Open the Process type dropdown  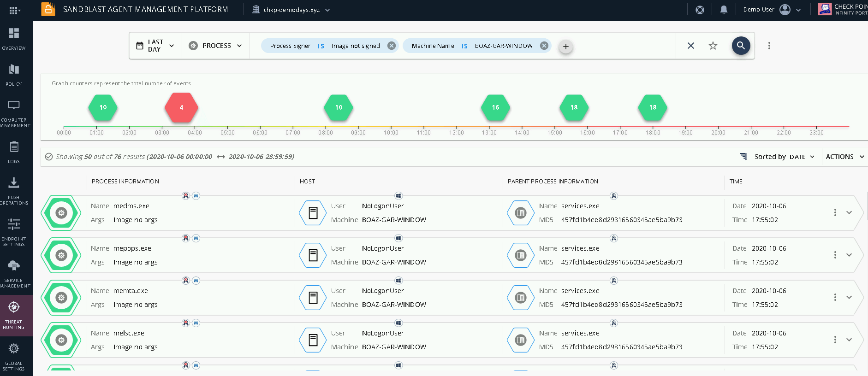[x=216, y=46]
